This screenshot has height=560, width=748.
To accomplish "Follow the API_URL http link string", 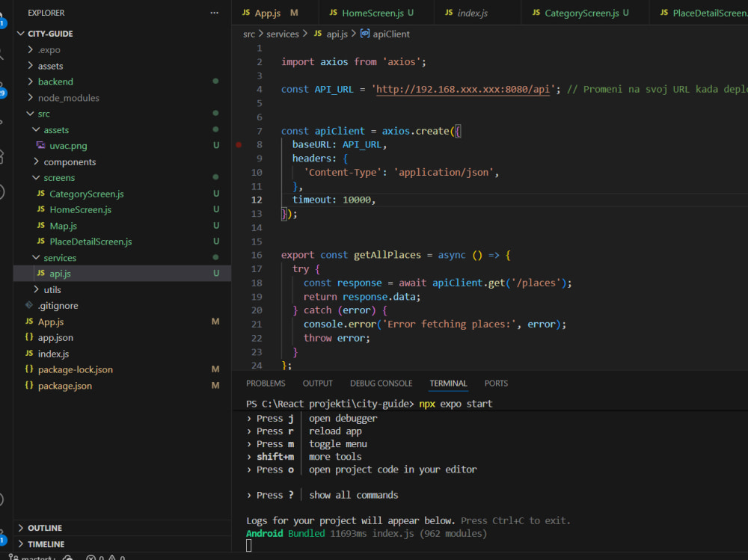I will [x=463, y=89].
